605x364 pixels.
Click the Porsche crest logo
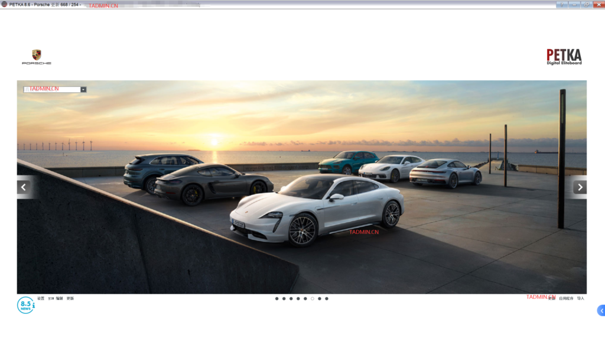pyautogui.click(x=37, y=56)
